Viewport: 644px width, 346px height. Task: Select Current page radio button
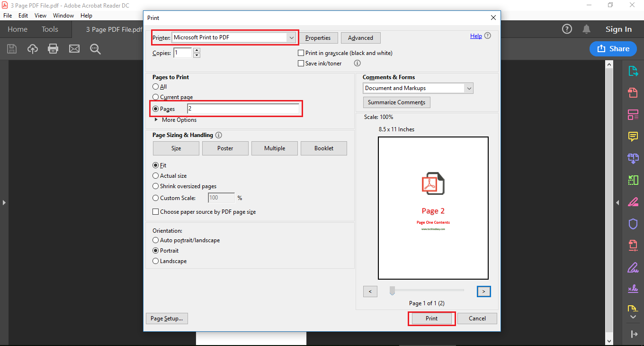click(155, 97)
